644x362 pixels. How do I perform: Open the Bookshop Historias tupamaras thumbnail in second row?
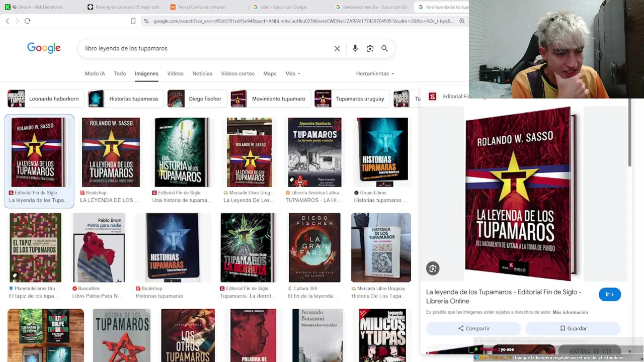pyautogui.click(x=172, y=248)
